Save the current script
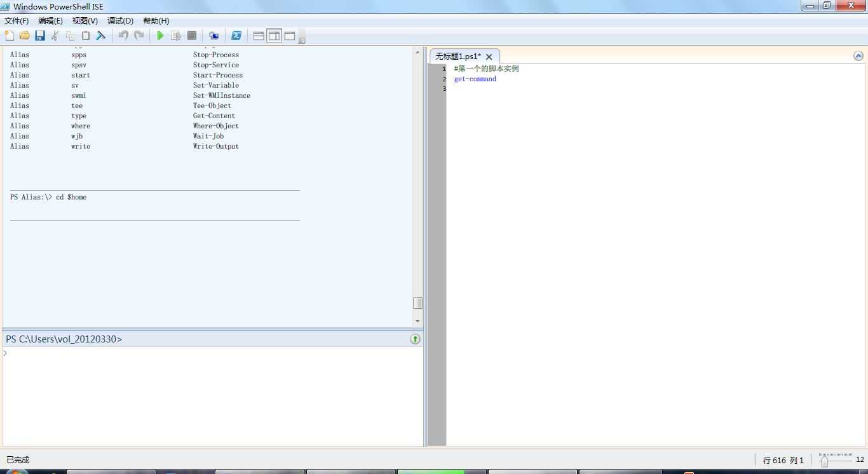868x474 pixels. (40, 36)
